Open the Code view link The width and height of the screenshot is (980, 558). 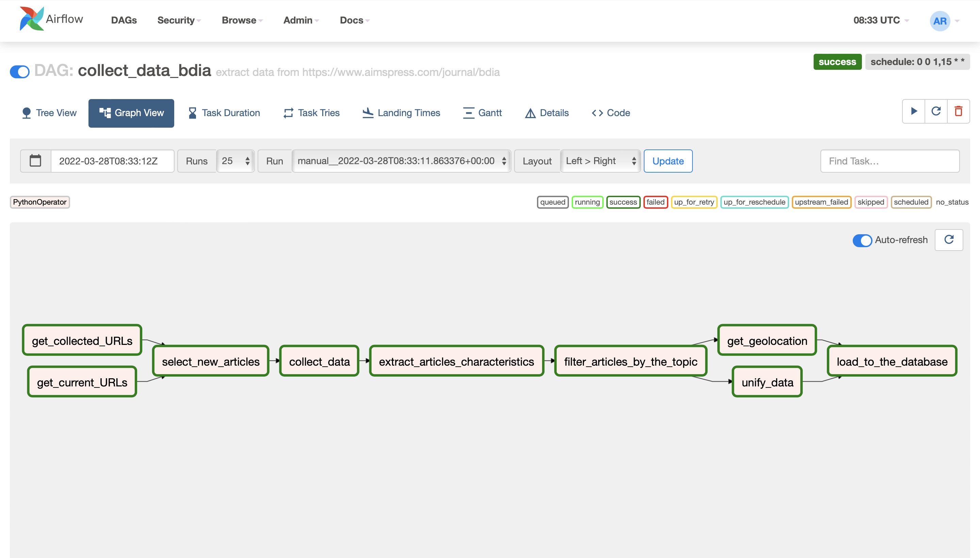coord(611,113)
